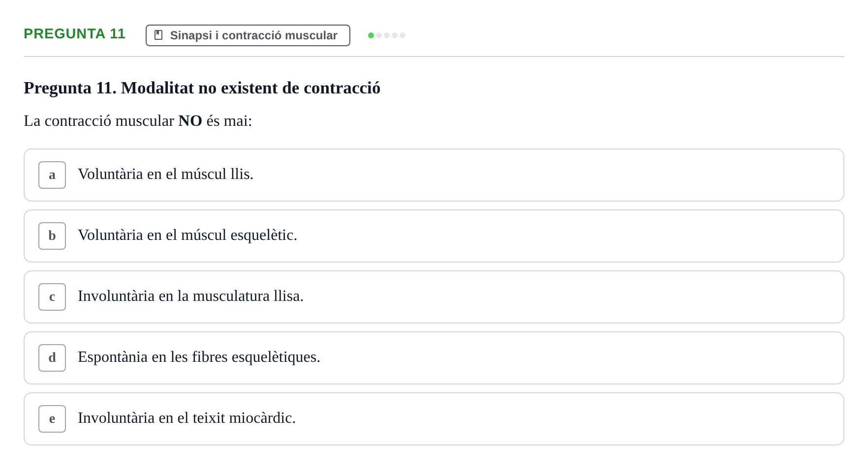Click the bold word NO in the question
Image resolution: width=868 pixels, height=470 pixels.
pyautogui.click(x=190, y=121)
